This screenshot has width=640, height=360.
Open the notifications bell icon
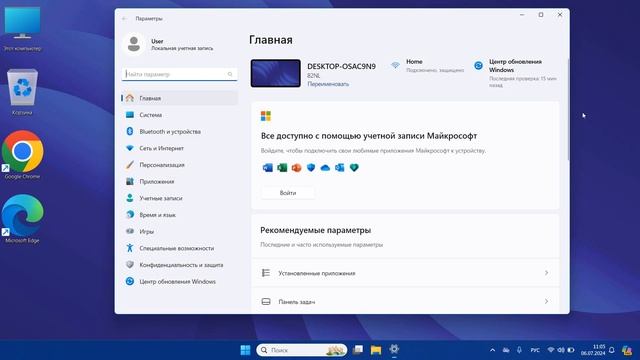tap(611, 350)
